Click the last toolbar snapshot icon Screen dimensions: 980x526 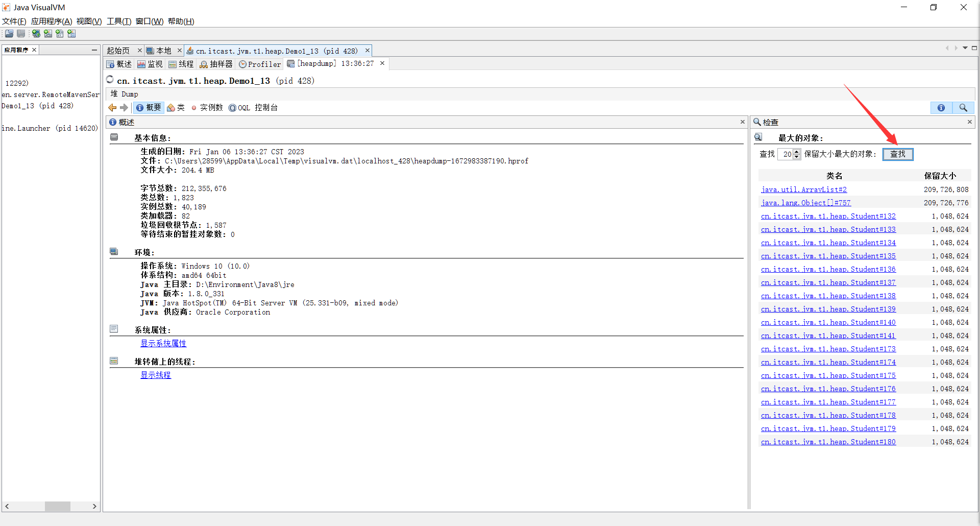(x=71, y=34)
